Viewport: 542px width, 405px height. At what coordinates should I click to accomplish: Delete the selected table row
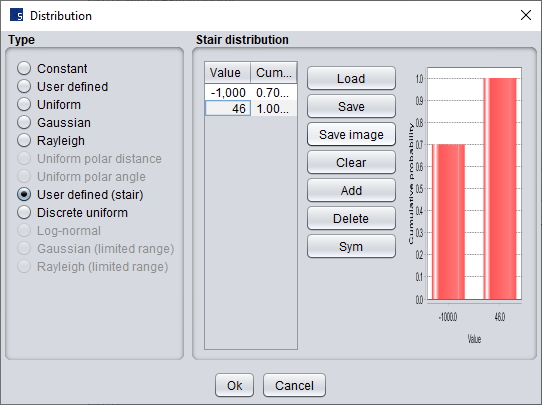(x=351, y=218)
